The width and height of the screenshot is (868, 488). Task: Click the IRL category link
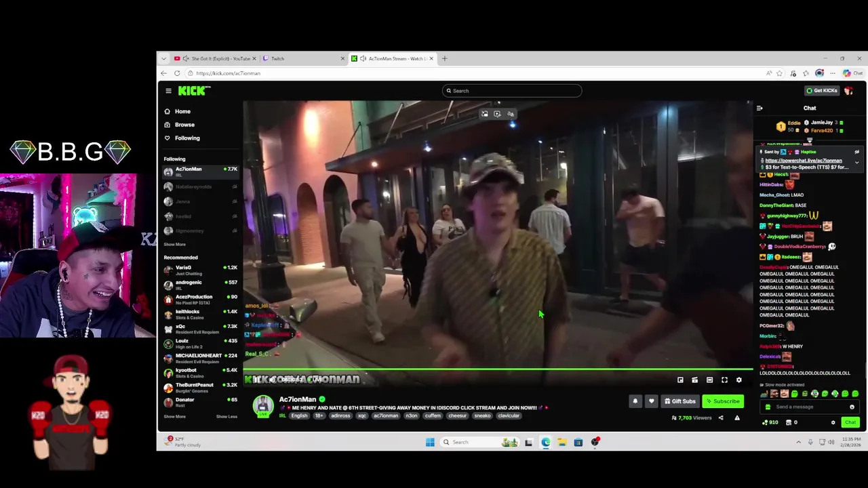(282, 416)
